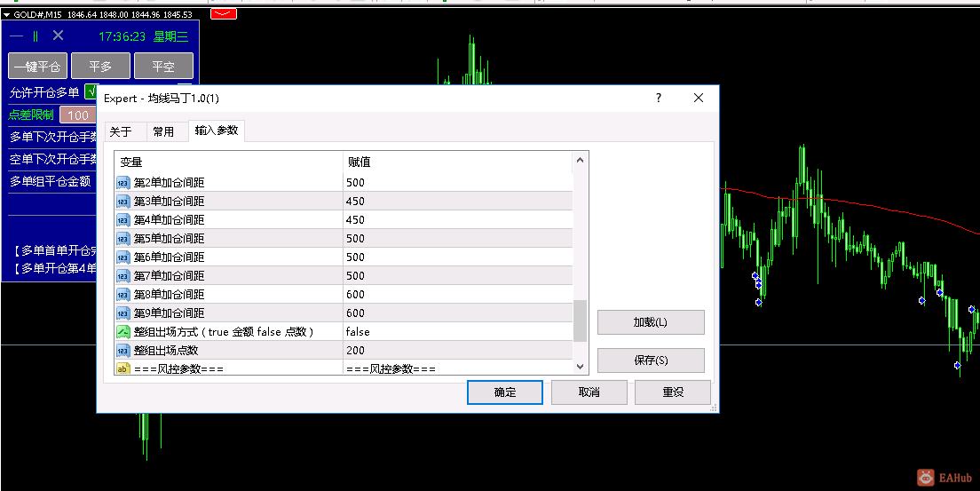This screenshot has height=491, width=980.
Task: Open the GOLD#,M15 chart menu arrow
Action: coord(7,14)
